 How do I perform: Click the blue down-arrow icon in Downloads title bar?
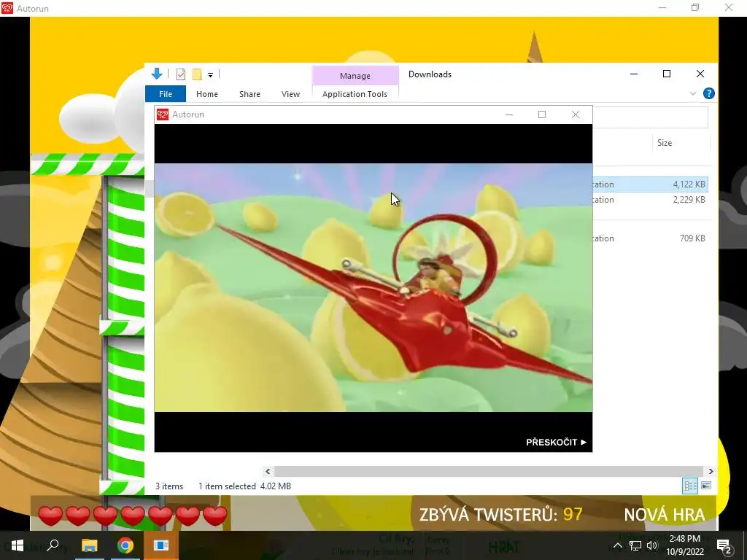(157, 74)
